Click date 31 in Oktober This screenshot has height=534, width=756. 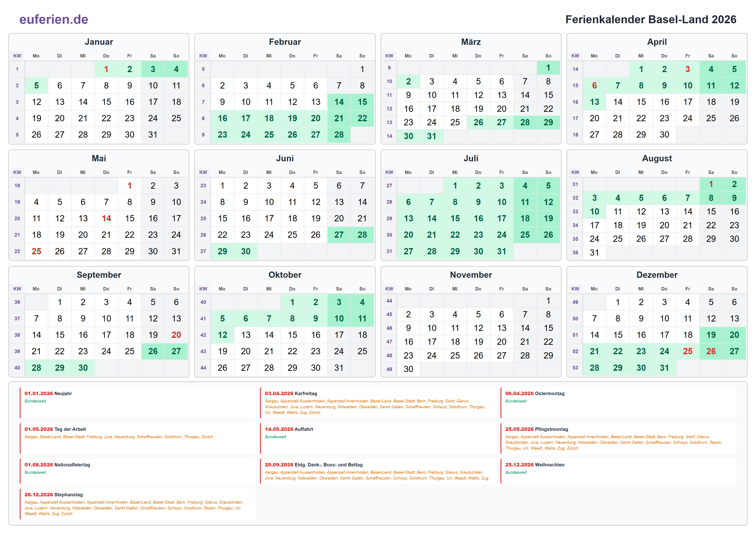[x=339, y=368]
